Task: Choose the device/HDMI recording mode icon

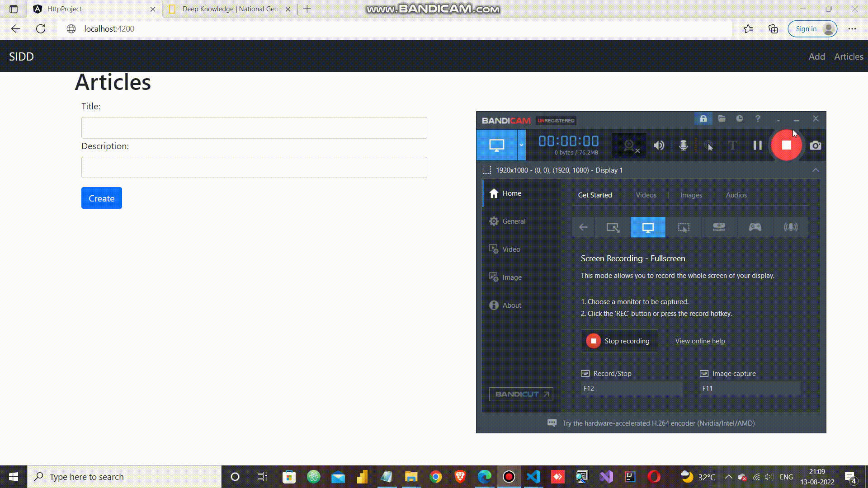Action: [720, 227]
